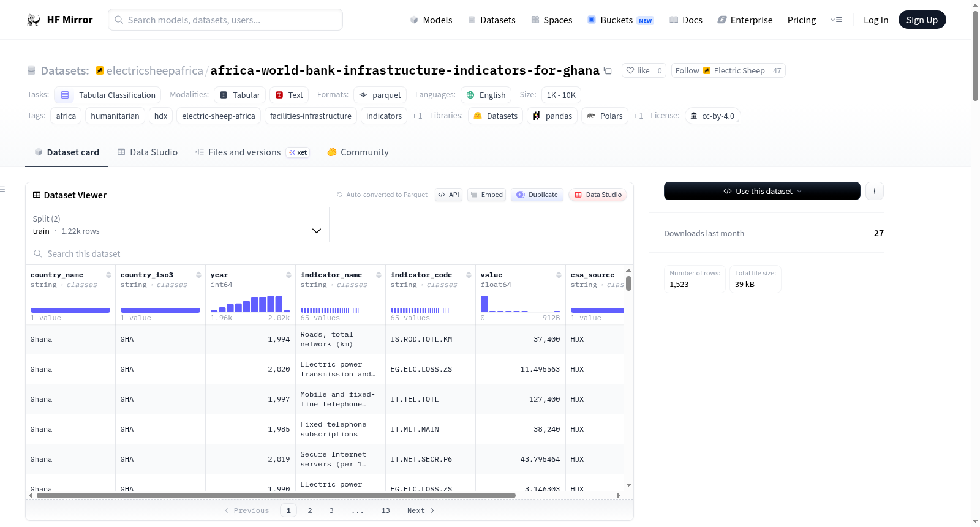Viewport: 980px width, 527px height.
Task: Expand the Split train dropdown
Action: click(x=177, y=225)
